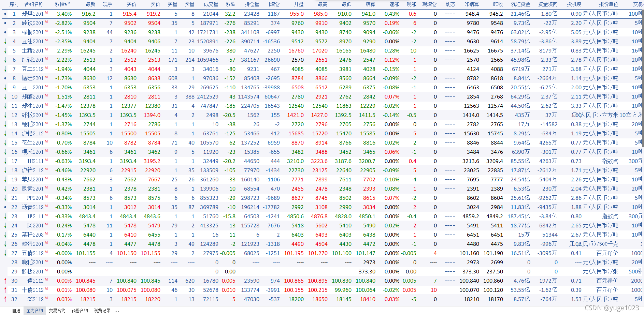Select contract name 纤板2201
Image resolution: width=644 pixels, height=315 pixels.
point(33,115)
